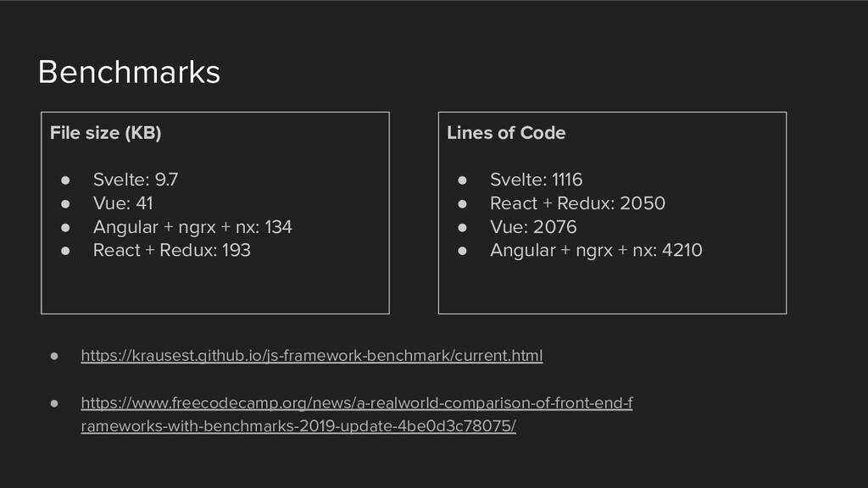Click the bullet beside the krausest link
This screenshot has width=868, height=488.
[54, 356]
